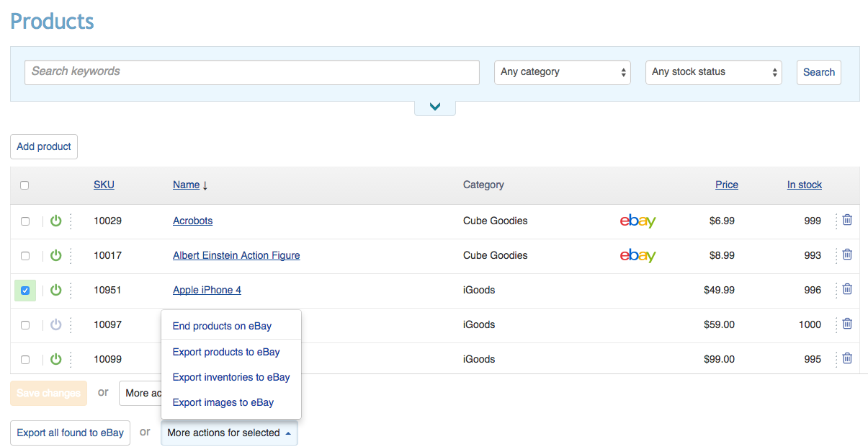This screenshot has width=868, height=447.
Task: Toggle power icon for SKU 10029
Action: point(56,221)
